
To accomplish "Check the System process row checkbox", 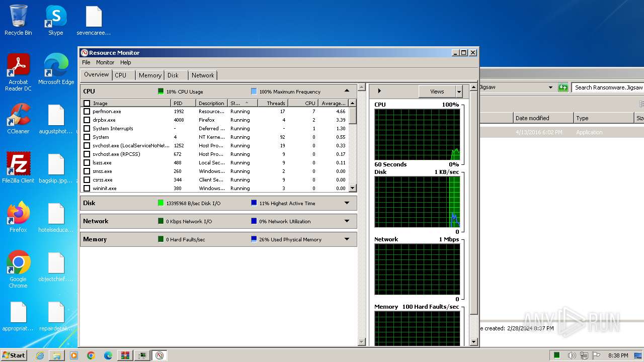I will pyautogui.click(x=87, y=137).
